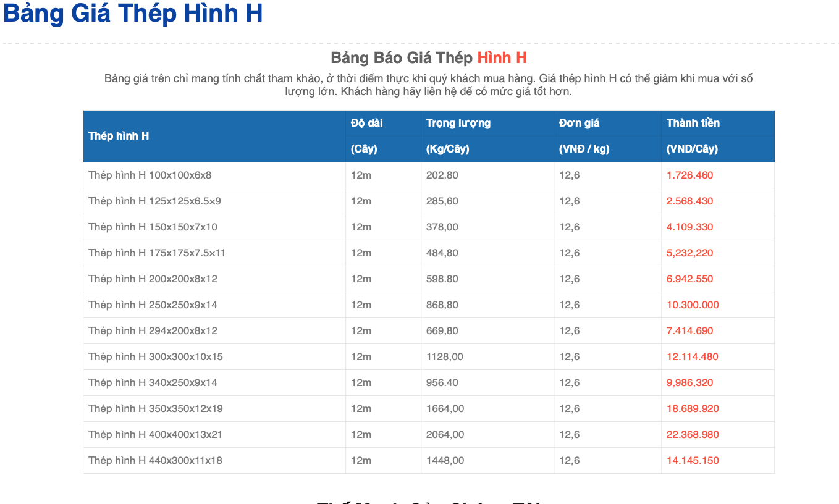839x504 pixels.
Task: Click the subtitle "Bảng Báo Giá Thép Hình H"
Action: point(429,58)
